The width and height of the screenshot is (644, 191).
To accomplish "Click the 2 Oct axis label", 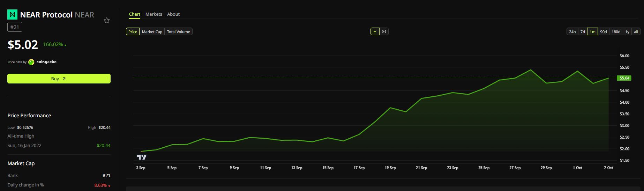I will pos(608,168).
